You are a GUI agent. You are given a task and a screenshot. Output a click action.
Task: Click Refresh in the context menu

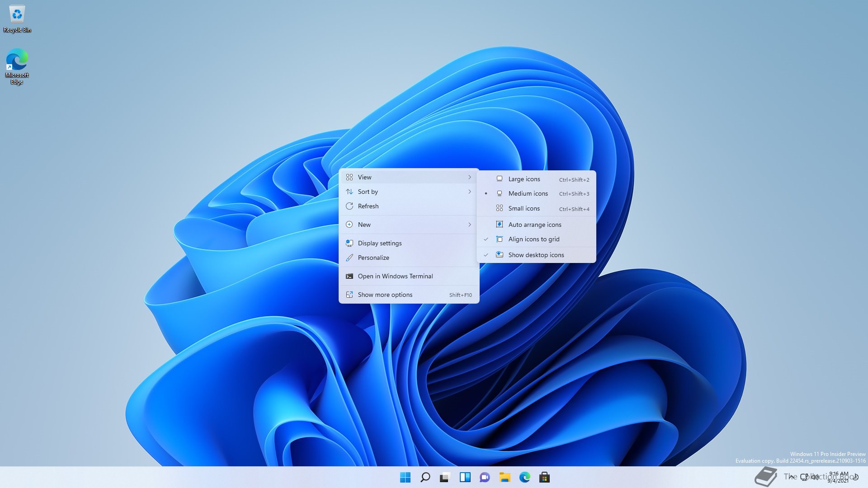(368, 206)
